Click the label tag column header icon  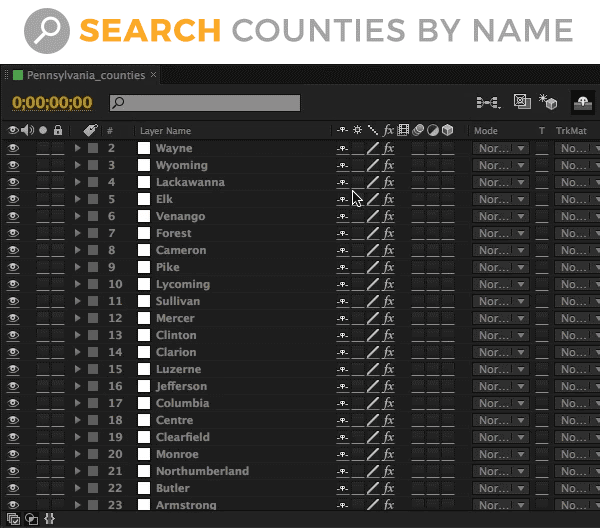coord(89,130)
